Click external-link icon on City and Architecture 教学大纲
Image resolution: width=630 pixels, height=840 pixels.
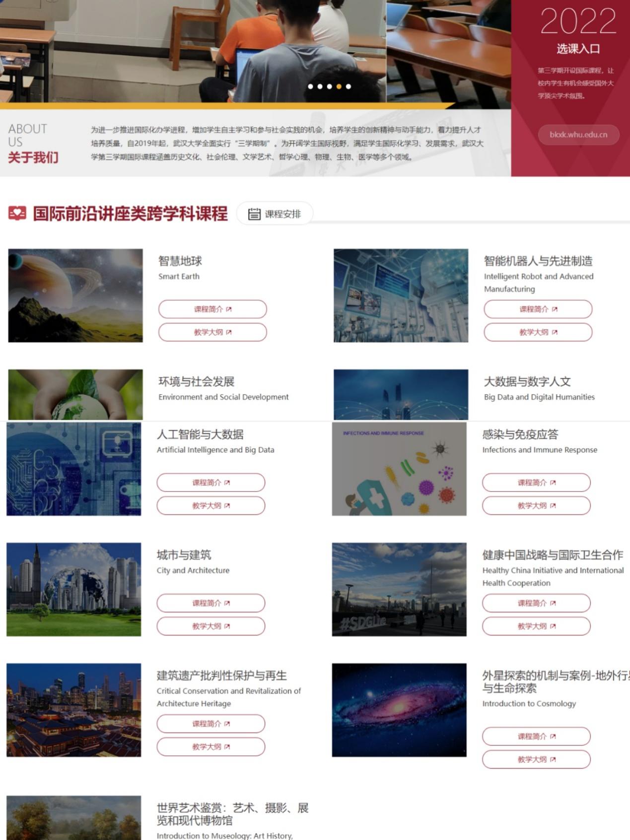point(227,626)
